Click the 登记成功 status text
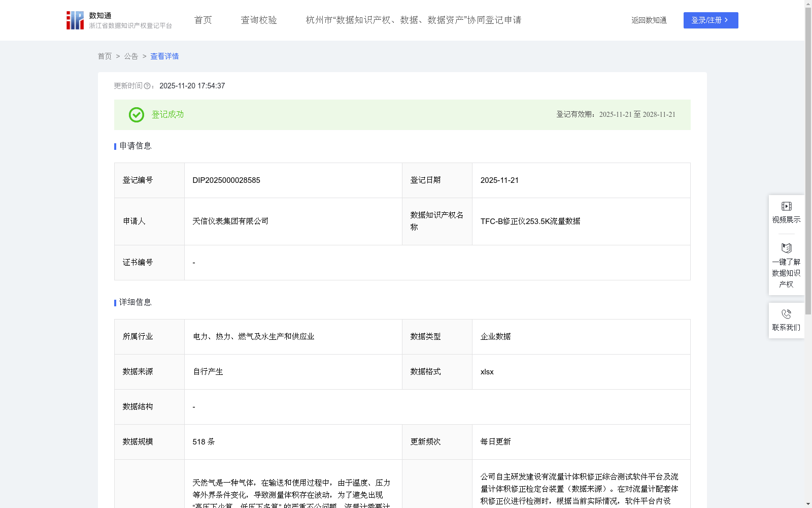Viewport: 812px width, 508px height. tap(168, 115)
